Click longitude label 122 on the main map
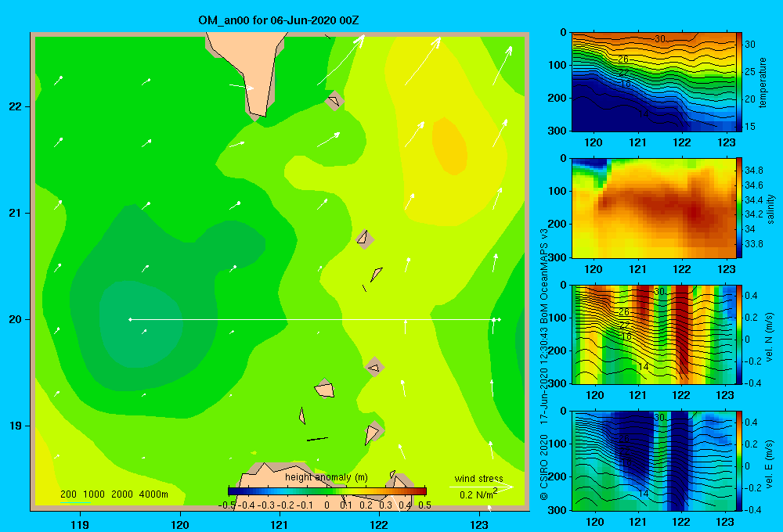The image size is (783, 532). (x=379, y=525)
